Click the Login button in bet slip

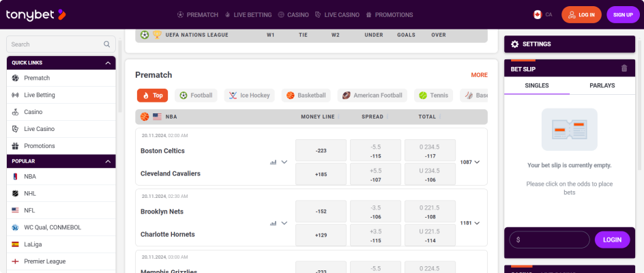[613, 240]
